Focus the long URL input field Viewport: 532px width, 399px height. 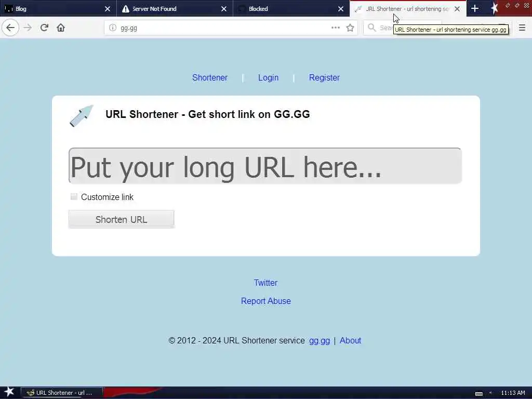click(x=265, y=166)
